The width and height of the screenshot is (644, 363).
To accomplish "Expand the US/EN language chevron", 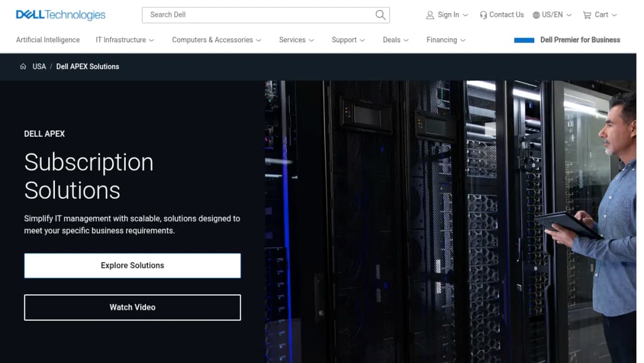I will coord(569,15).
